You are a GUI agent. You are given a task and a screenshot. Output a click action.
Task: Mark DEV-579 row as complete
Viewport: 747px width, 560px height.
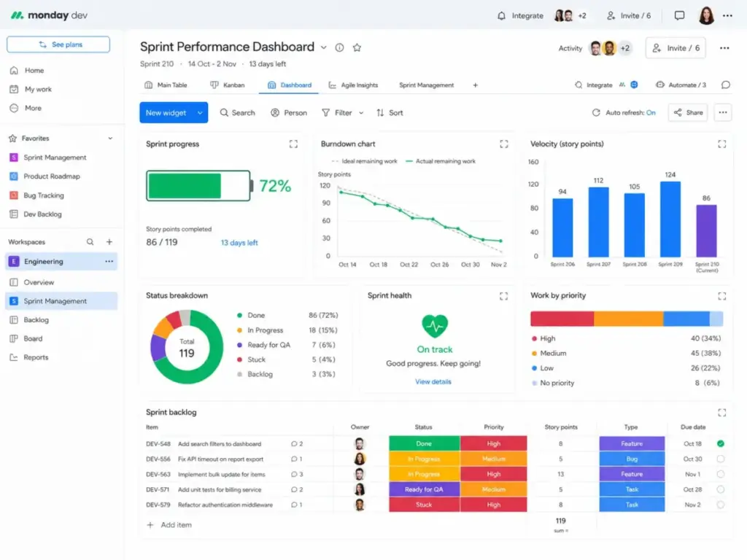click(720, 505)
